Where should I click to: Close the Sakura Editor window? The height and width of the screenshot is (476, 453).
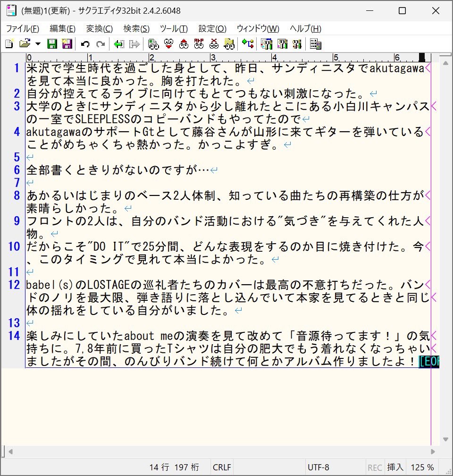436,10
